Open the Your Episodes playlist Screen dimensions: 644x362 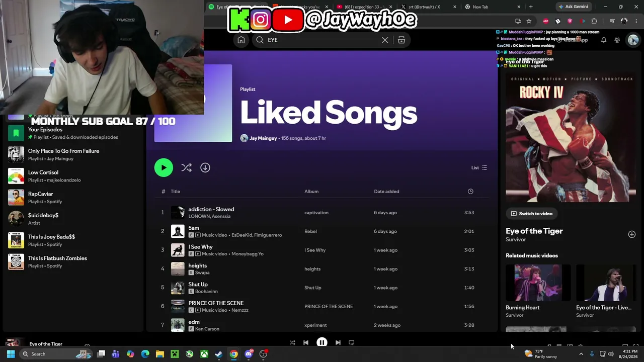pyautogui.click(x=73, y=133)
